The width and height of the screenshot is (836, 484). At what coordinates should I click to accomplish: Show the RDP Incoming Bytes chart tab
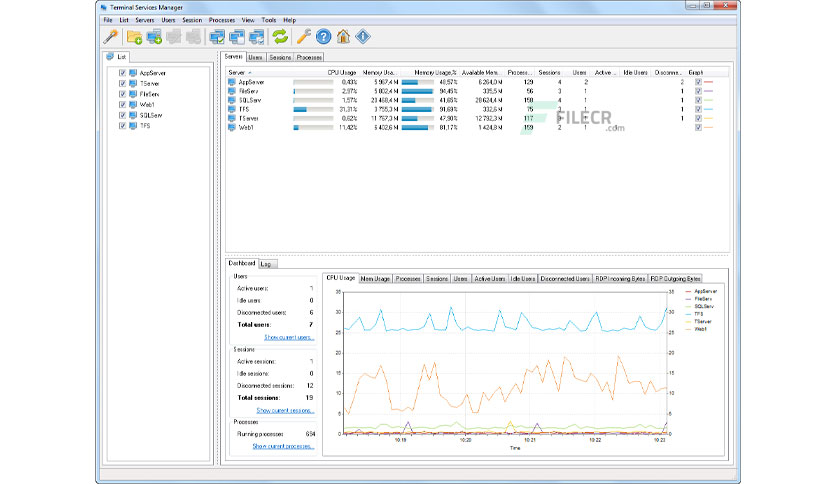coord(620,279)
